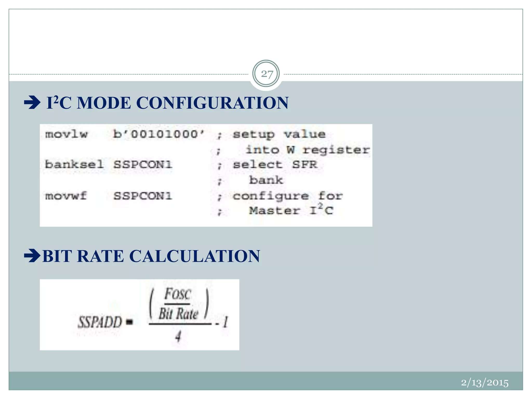Click SSPCON1 on the movwf line

[x=143, y=196]
